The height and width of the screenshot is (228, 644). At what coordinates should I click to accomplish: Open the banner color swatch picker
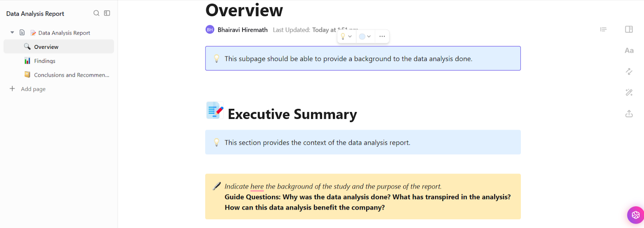pyautogui.click(x=365, y=36)
